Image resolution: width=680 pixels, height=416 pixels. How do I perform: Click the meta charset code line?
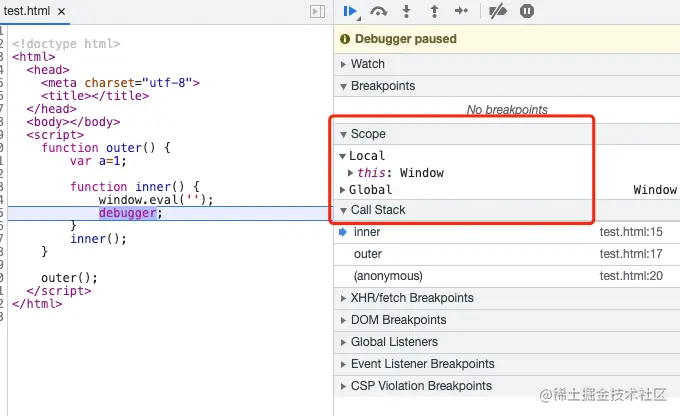(x=120, y=83)
